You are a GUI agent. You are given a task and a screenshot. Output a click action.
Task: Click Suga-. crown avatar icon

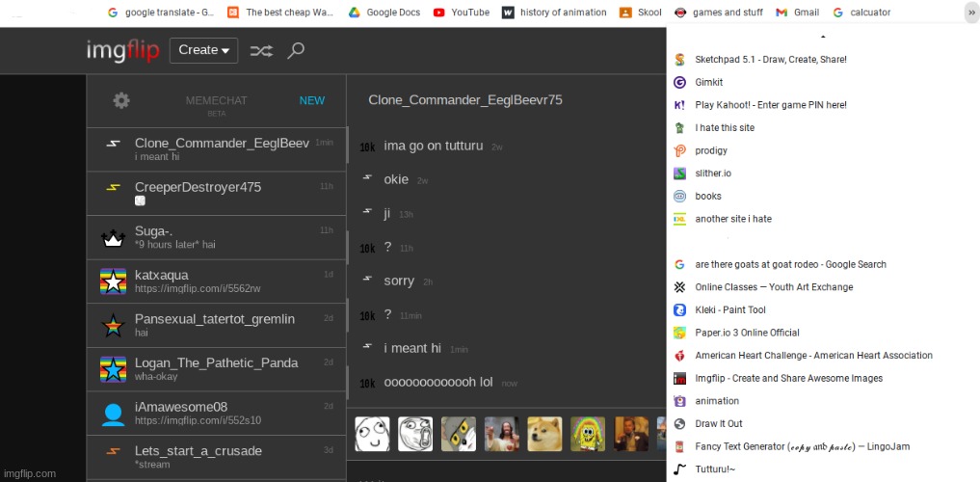(113, 238)
